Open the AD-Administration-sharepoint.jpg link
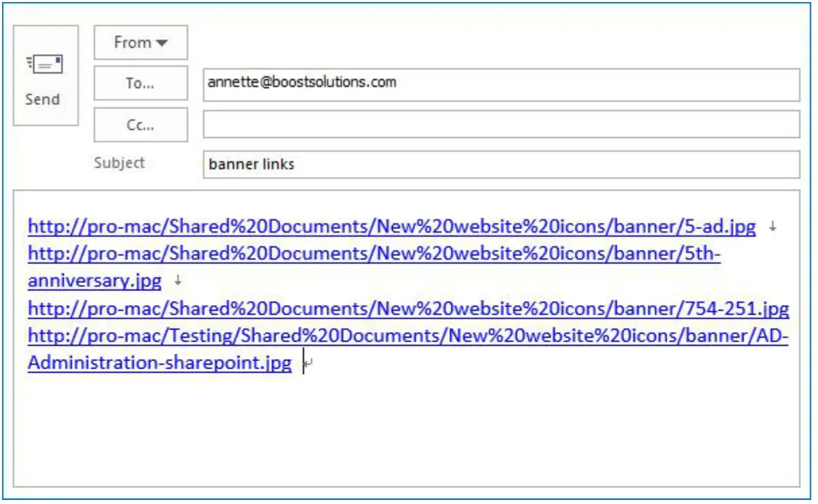This screenshot has height=504, width=818. pos(408,336)
